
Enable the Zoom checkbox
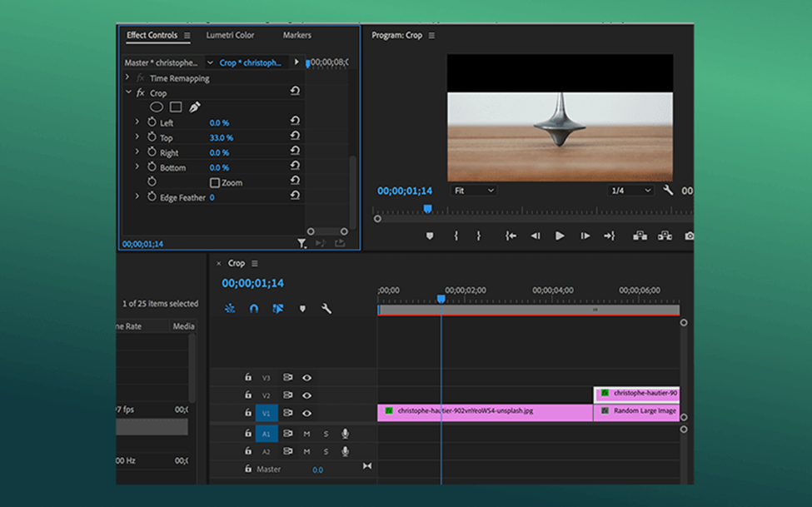[x=214, y=183]
